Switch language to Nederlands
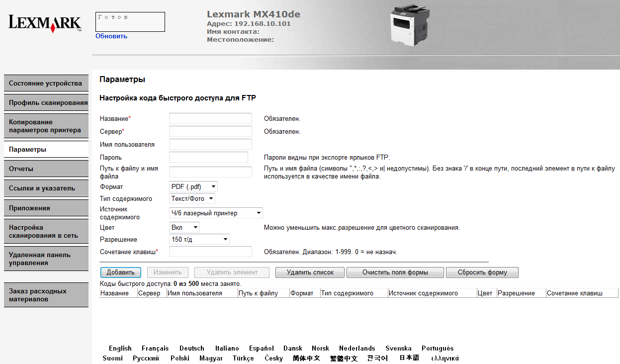Image resolution: width=620 pixels, height=364 pixels. pyautogui.click(x=357, y=348)
